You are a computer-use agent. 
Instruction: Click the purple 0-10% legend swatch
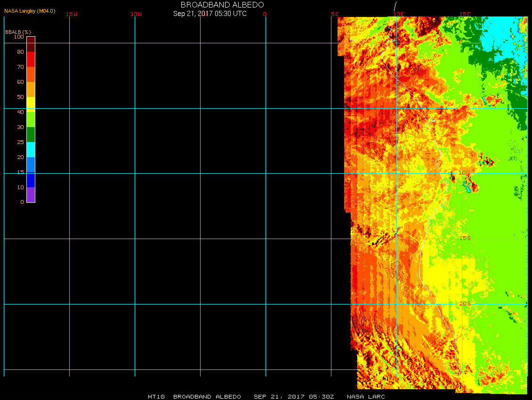(x=31, y=195)
